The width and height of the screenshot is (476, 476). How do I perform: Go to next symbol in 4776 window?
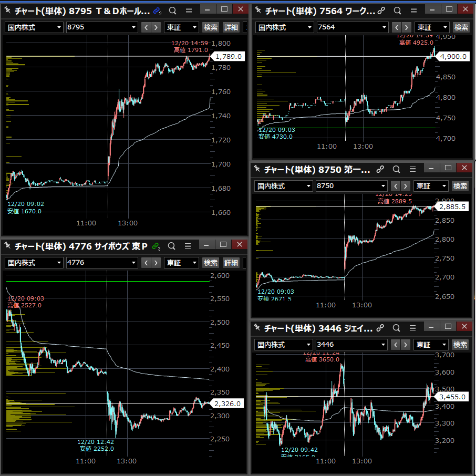tap(156, 263)
